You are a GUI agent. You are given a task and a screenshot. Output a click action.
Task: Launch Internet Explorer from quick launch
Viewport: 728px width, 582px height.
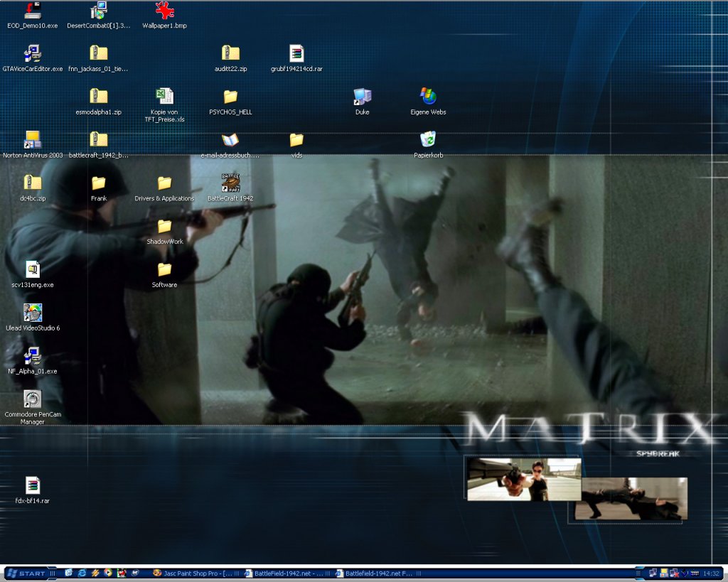click(82, 573)
